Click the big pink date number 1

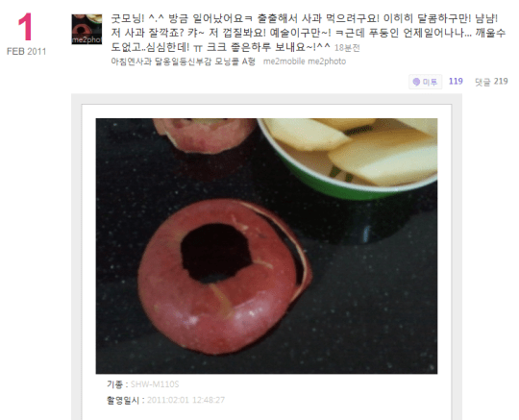[x=25, y=27]
